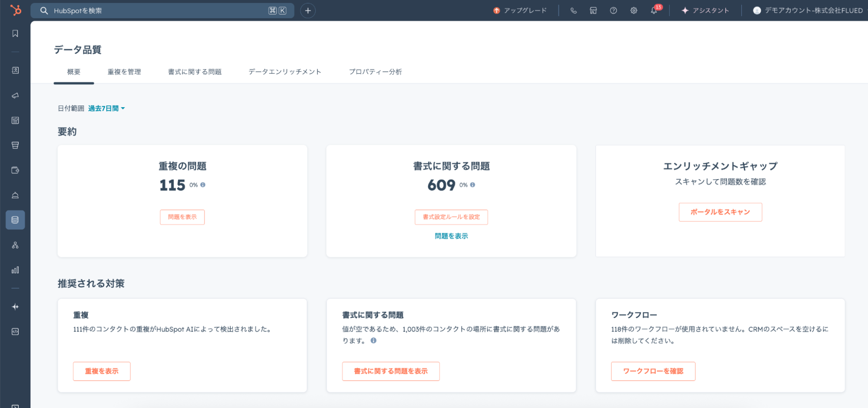Click the 書式設定ルールを設定 button

tap(451, 217)
